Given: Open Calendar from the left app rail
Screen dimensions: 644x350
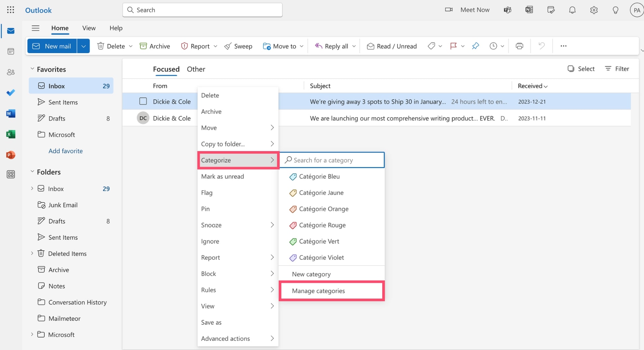Looking at the screenshot, I should tap(11, 51).
